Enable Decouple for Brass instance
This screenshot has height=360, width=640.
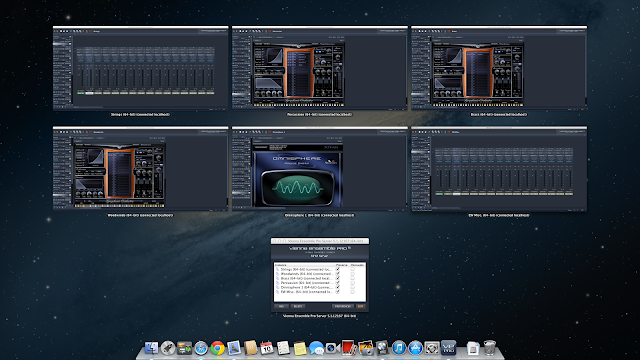[353, 278]
